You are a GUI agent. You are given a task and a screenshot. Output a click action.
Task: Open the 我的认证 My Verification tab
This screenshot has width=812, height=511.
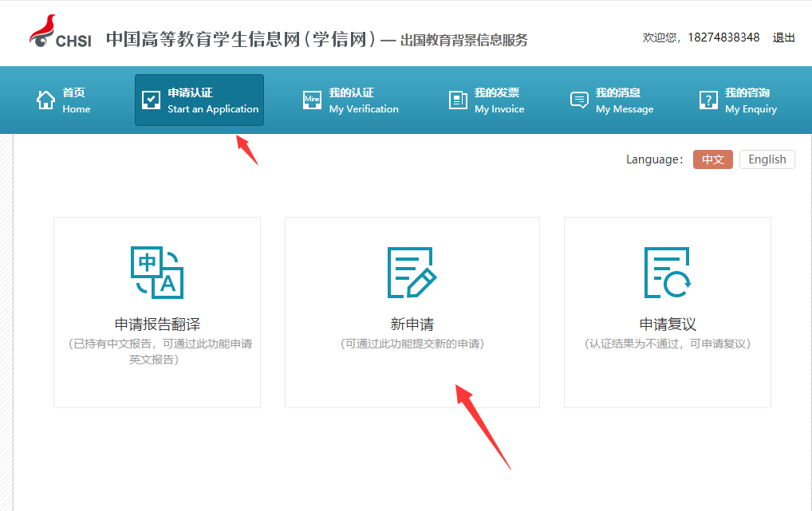tap(363, 100)
